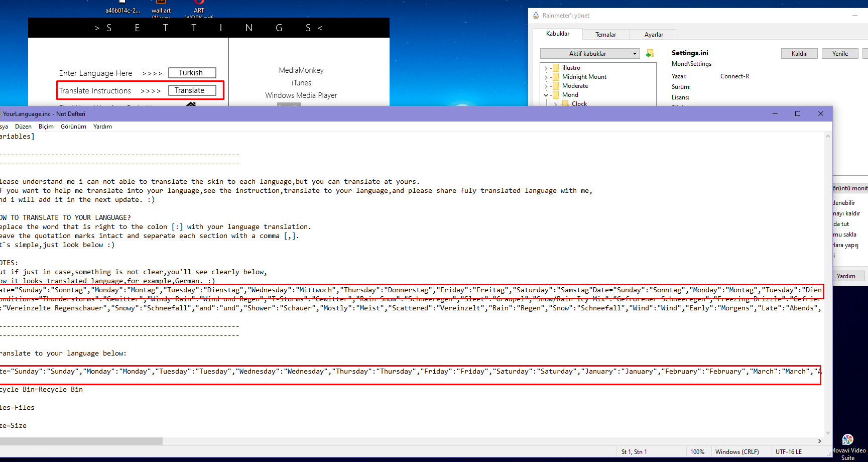This screenshot has width=868, height=462.
Task: Select the a46b014c-2... desktop icon label
Action: coord(122,11)
